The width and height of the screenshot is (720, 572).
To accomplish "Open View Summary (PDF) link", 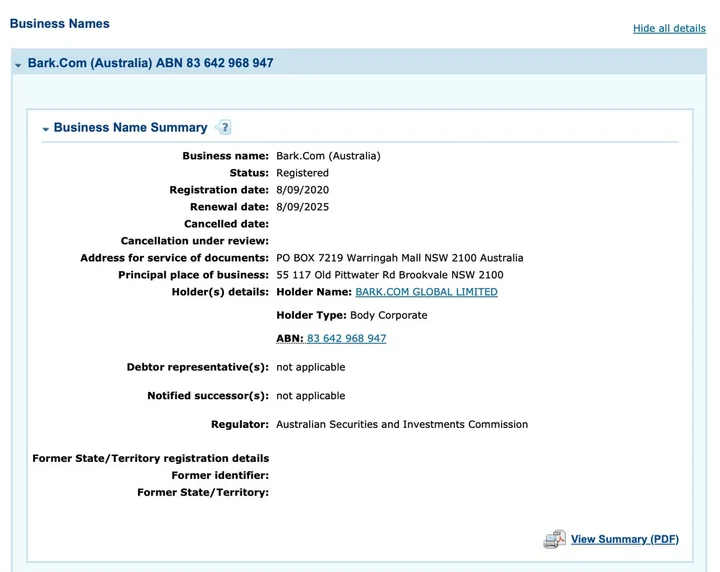I will pos(624,539).
